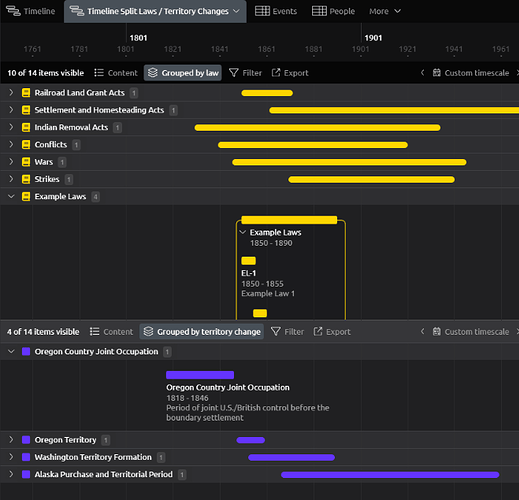Screen dimensions: 519x500
Task: Select Washington Territory Formation purple bar
Action: 291,457
